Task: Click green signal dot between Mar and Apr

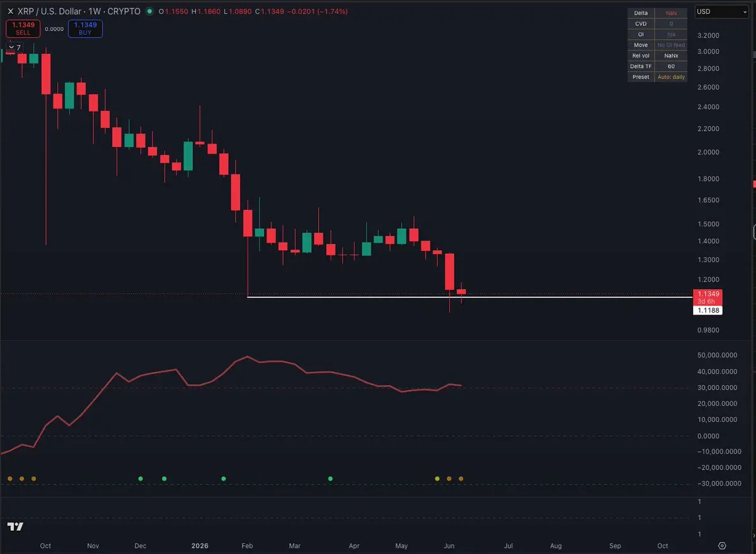Action: click(330, 478)
